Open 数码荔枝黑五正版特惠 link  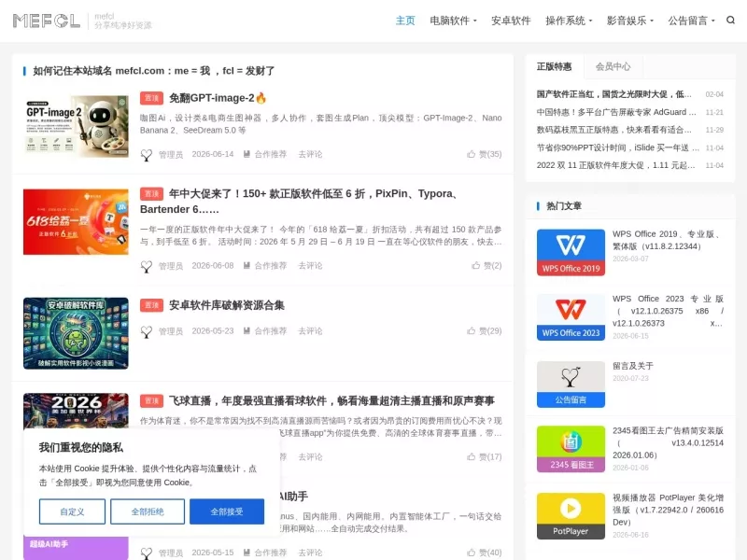(614, 130)
